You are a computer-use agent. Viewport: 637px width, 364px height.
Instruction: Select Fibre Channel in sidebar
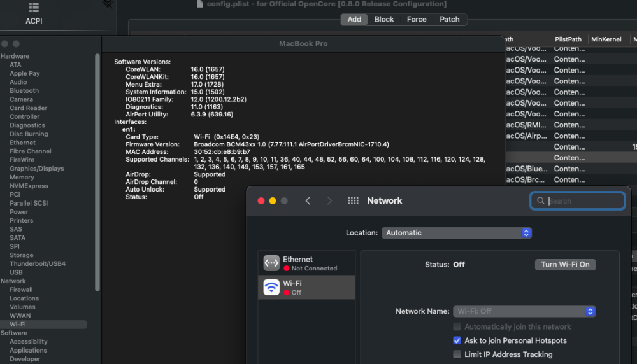[31, 151]
